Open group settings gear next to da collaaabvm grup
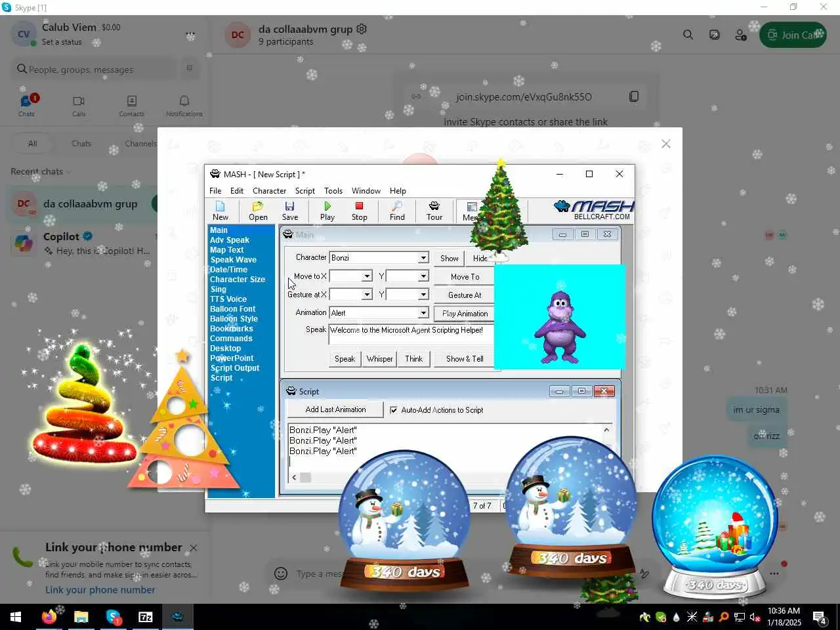 click(x=362, y=29)
